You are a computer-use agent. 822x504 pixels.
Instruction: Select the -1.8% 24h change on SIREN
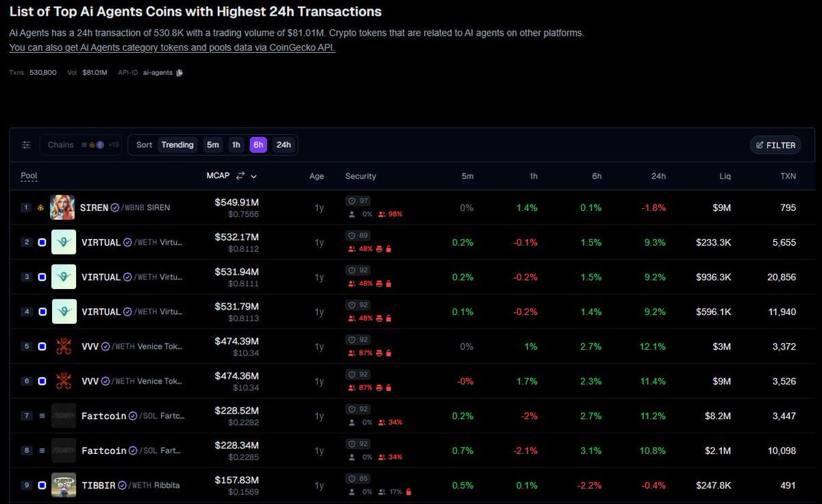coord(653,207)
